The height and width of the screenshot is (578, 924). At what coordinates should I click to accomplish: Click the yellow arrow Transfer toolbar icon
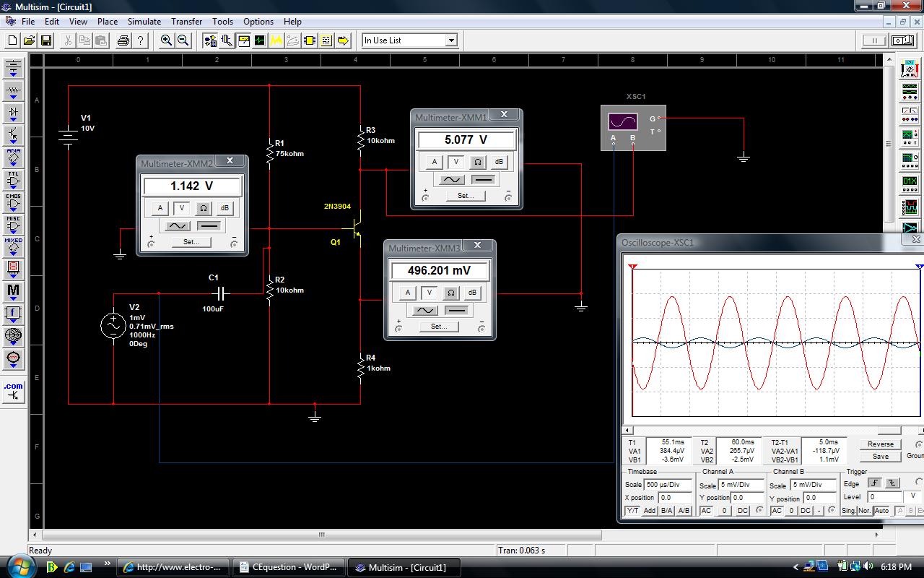point(343,40)
